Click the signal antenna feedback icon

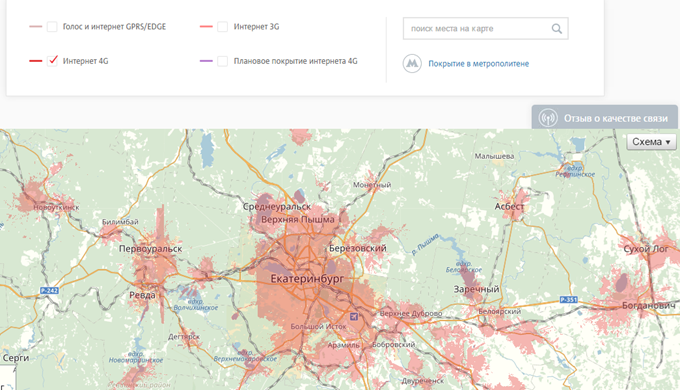pos(548,118)
